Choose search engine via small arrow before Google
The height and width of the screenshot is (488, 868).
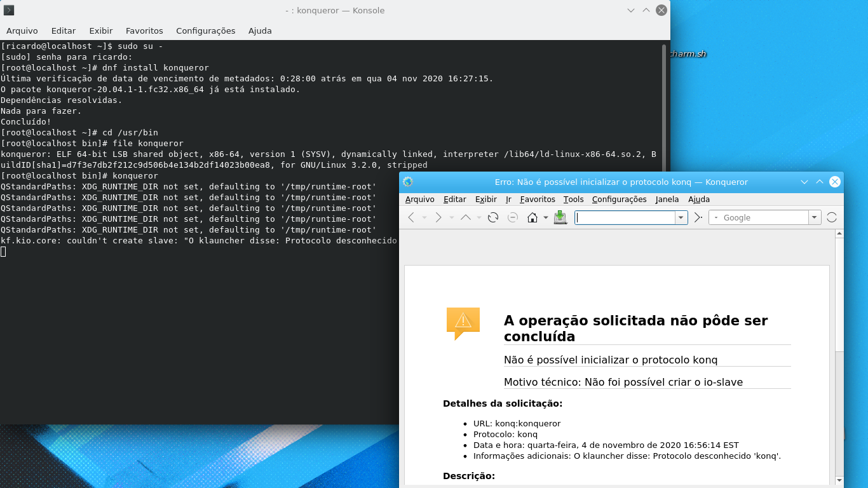pyautogui.click(x=716, y=217)
